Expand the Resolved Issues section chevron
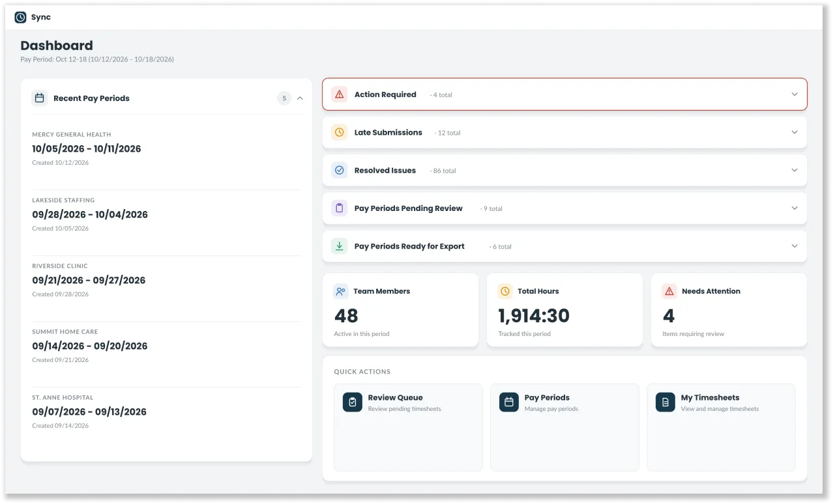Screen dimensions: 833x504 [x=795, y=171]
